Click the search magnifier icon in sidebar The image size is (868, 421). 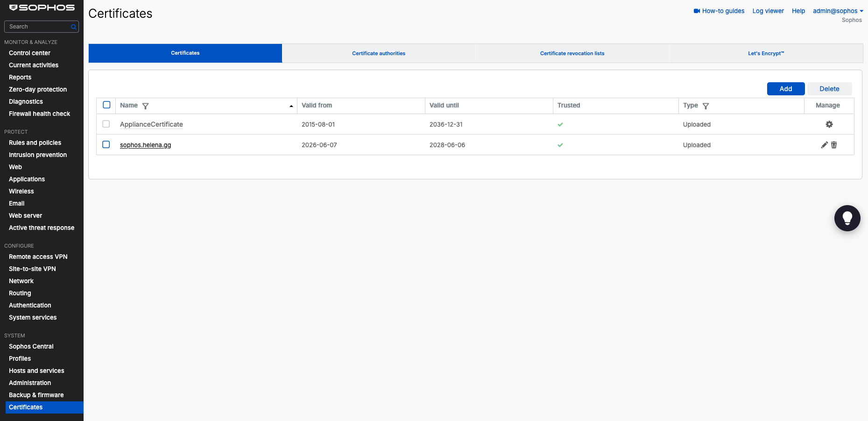73,27
